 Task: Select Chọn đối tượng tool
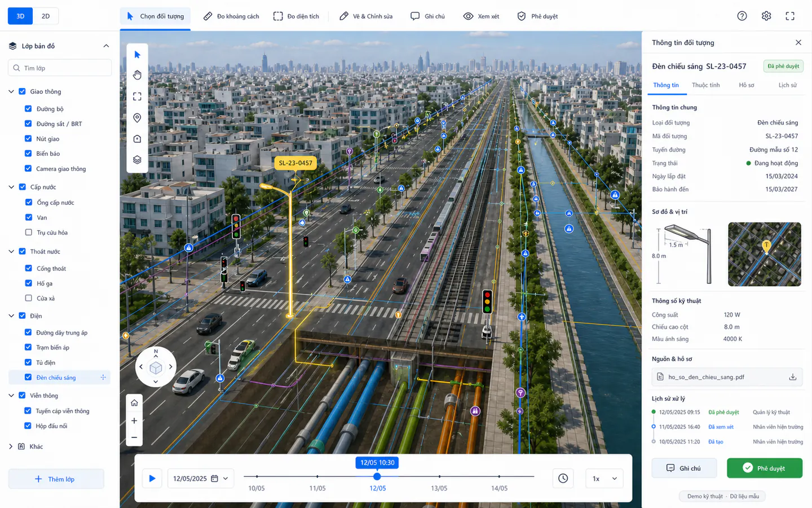pos(155,16)
